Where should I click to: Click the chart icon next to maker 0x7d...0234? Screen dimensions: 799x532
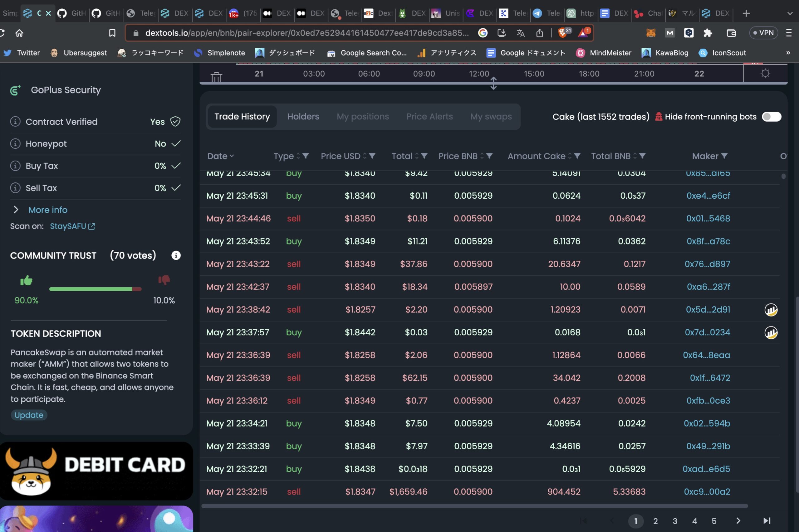[x=771, y=332]
